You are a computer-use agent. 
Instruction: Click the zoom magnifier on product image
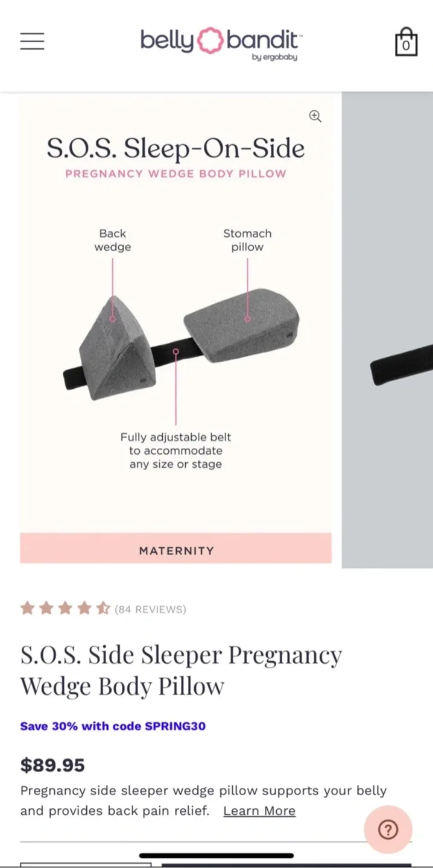315,116
